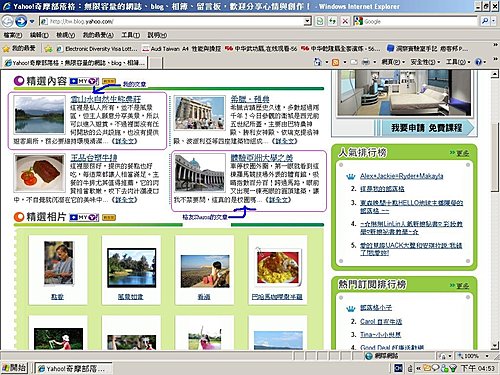Expand the address bar dropdown arrow
This screenshot has height=375, width=500.
[x=308, y=21]
